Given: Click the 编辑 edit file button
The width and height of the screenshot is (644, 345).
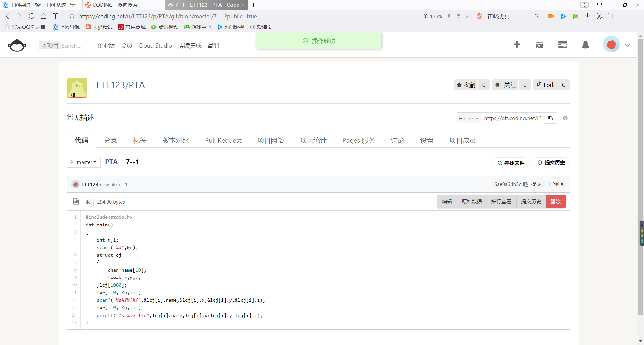Looking at the screenshot, I should click(447, 202).
